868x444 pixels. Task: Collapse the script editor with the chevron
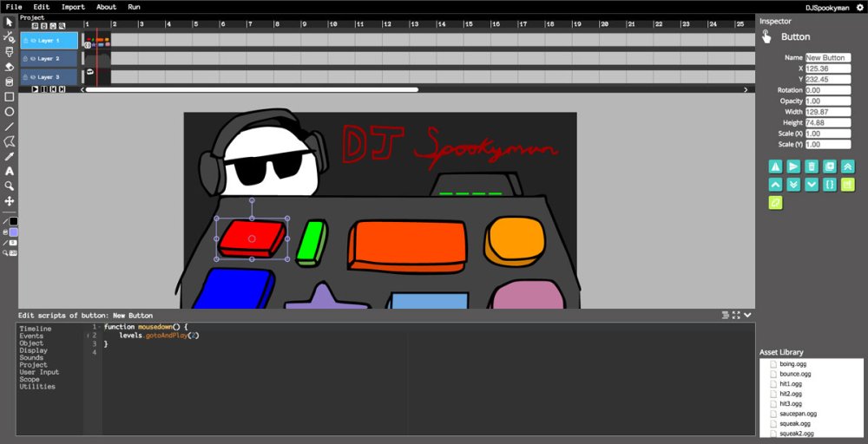click(x=747, y=315)
